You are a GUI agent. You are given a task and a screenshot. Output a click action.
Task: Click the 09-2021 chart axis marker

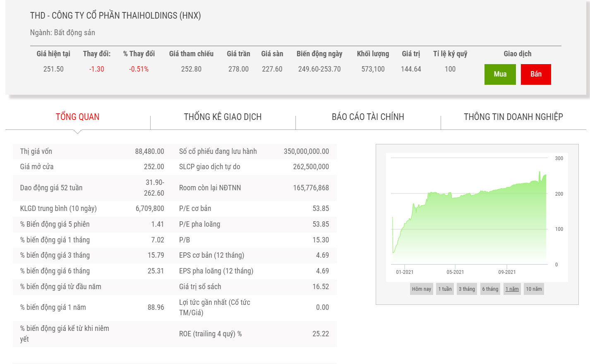tap(507, 272)
